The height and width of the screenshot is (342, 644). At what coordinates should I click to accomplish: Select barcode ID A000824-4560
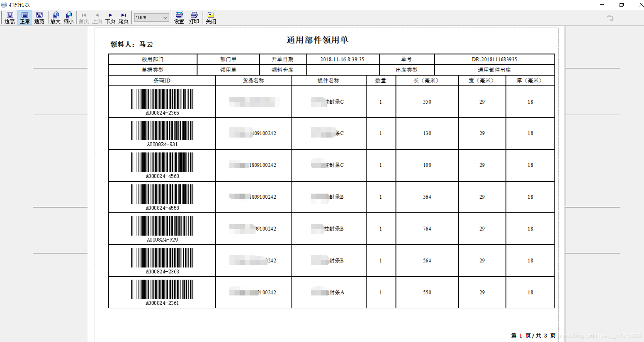162,176
